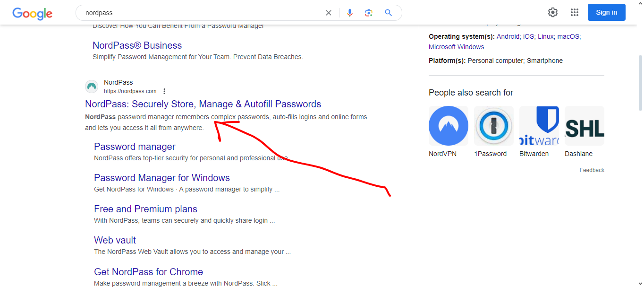This screenshot has width=644, height=287.
Task: Click the magnifying glass search button
Action: (x=389, y=13)
